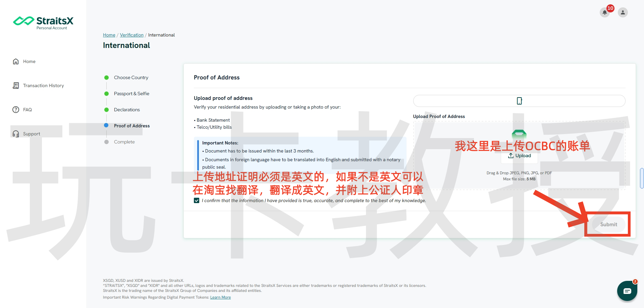The height and width of the screenshot is (308, 644).
Task: Toggle the information confirmation checkbox
Action: [x=197, y=200]
